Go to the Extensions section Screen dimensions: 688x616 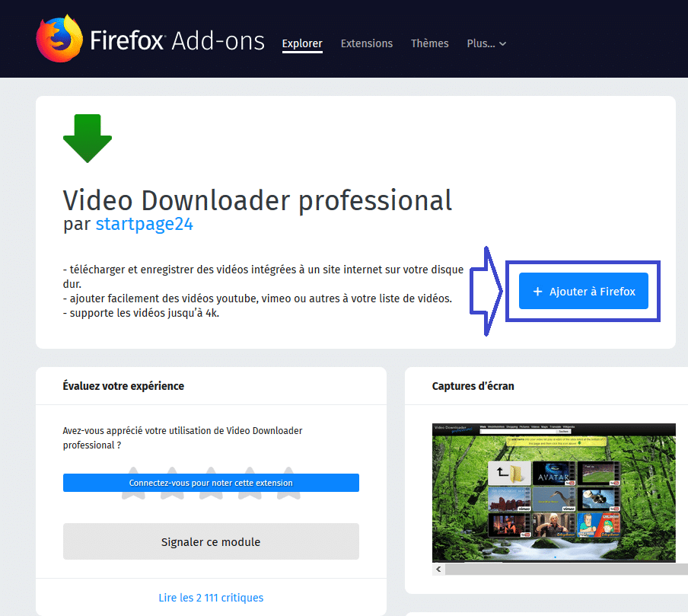(366, 43)
